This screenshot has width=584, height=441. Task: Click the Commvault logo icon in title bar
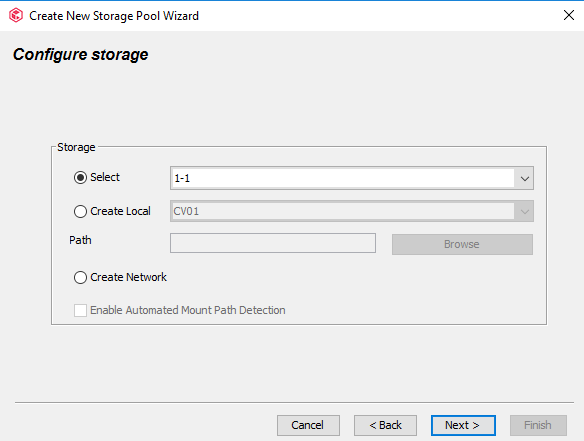[16, 16]
